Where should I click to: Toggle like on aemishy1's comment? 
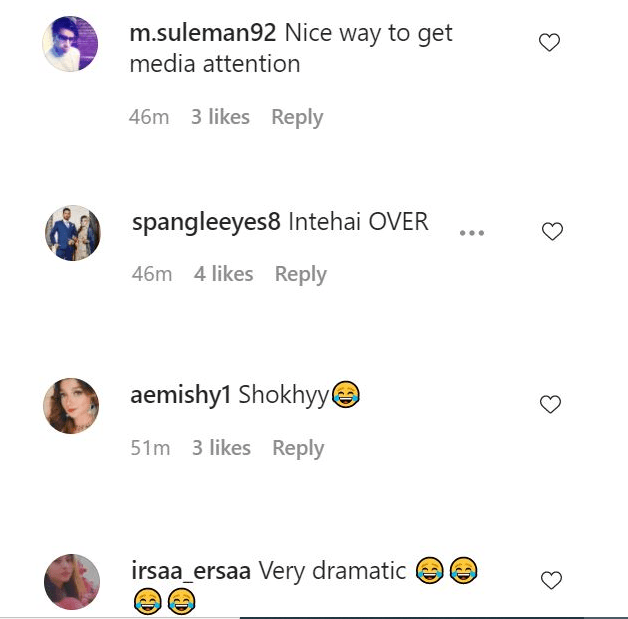point(550,405)
